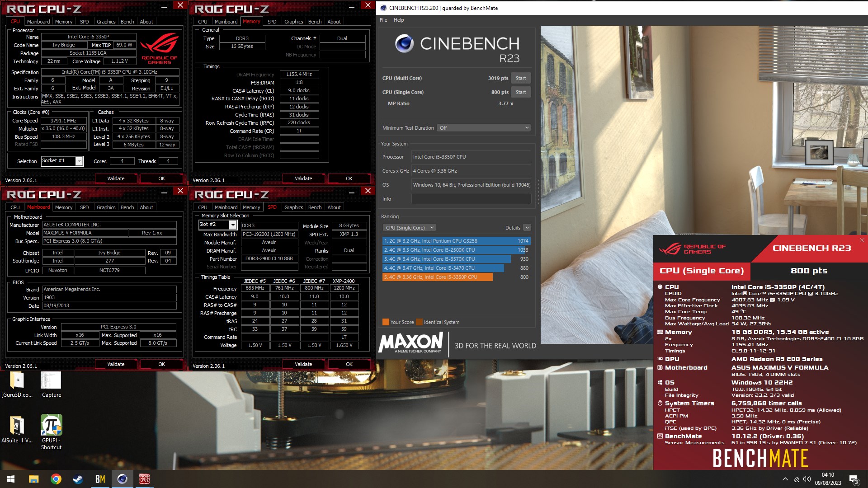This screenshot has height=488, width=868.
Task: Click OK in Memory tab CPU-Z window
Action: pos(349,178)
